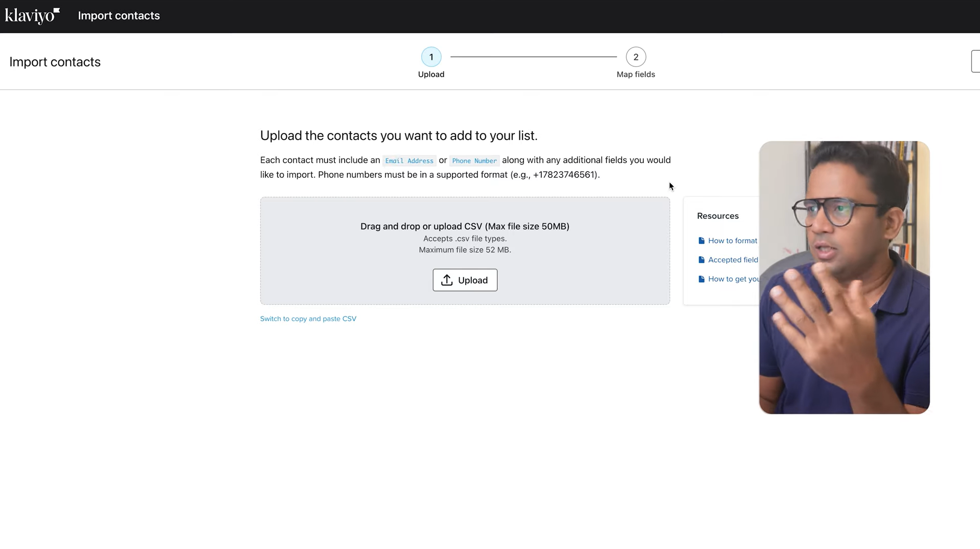
Task: Click the document icon beside How to format
Action: coord(701,241)
